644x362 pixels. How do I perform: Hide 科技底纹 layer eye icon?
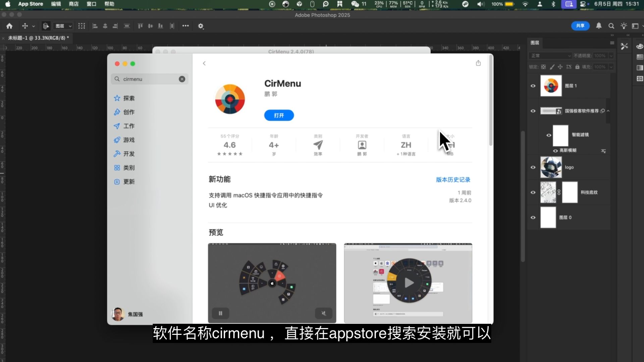tap(533, 192)
